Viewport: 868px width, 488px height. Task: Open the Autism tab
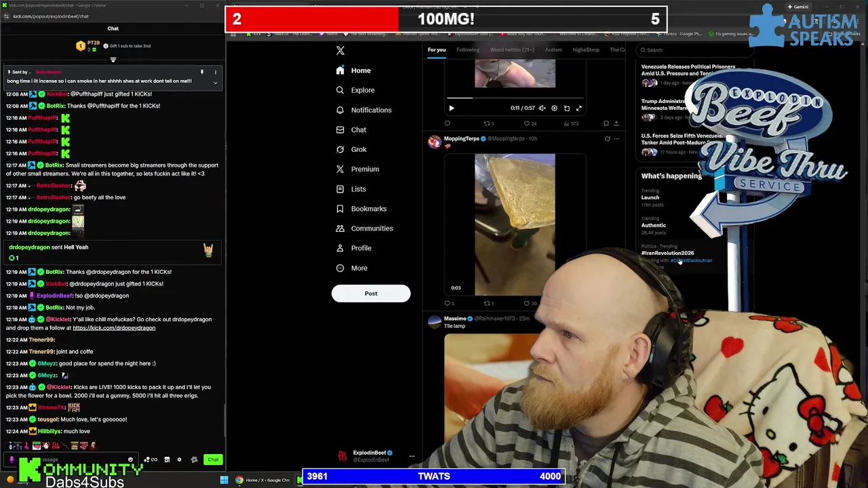pyautogui.click(x=553, y=49)
